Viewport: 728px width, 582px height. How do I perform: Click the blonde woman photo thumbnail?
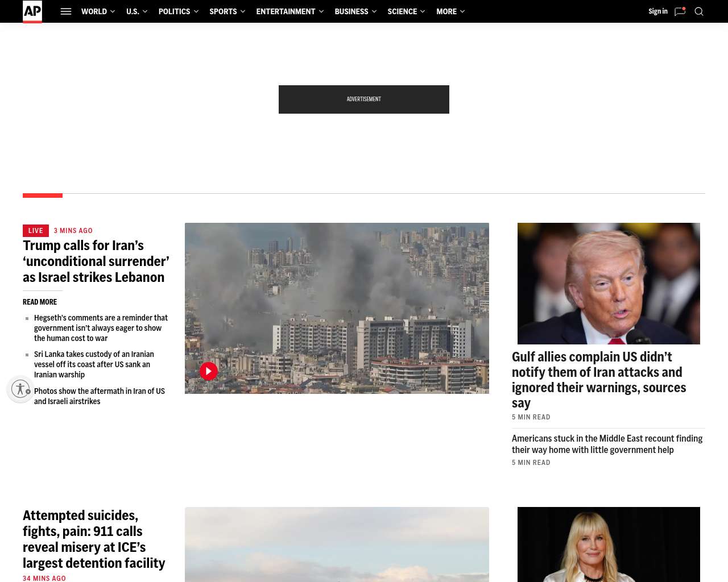pos(609,544)
